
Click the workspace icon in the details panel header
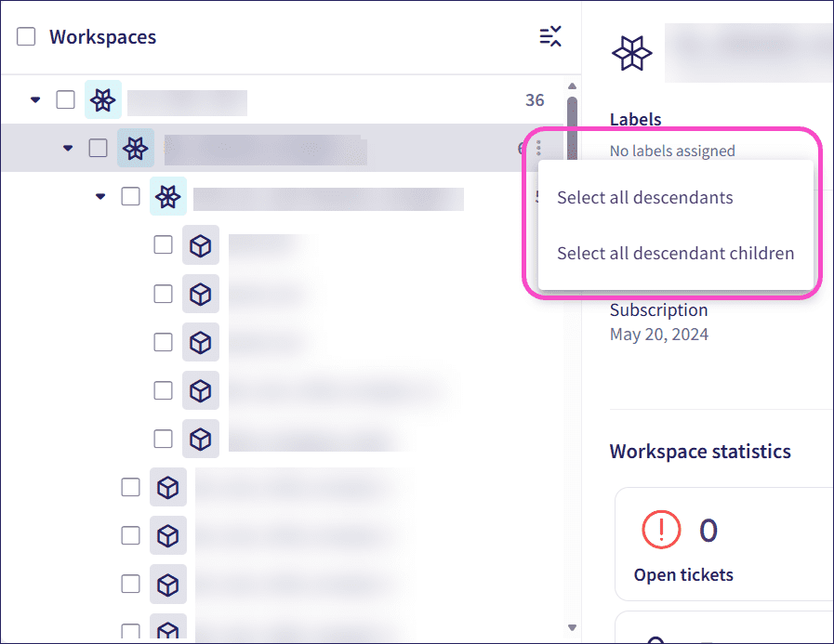632,53
